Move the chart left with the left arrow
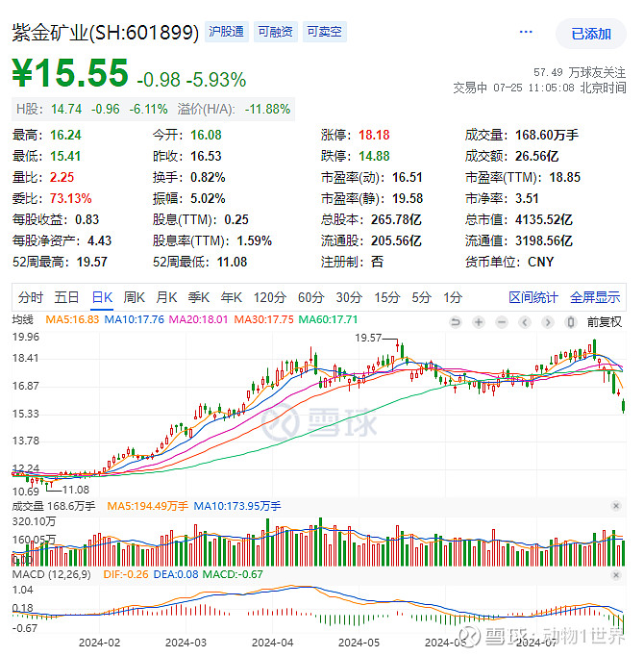The height and width of the screenshot is (656, 644). (525, 322)
